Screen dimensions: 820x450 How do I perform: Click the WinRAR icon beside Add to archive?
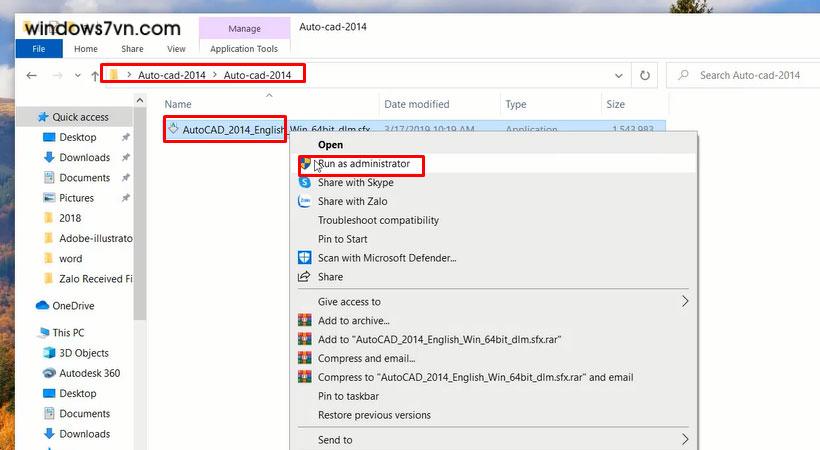(x=305, y=321)
